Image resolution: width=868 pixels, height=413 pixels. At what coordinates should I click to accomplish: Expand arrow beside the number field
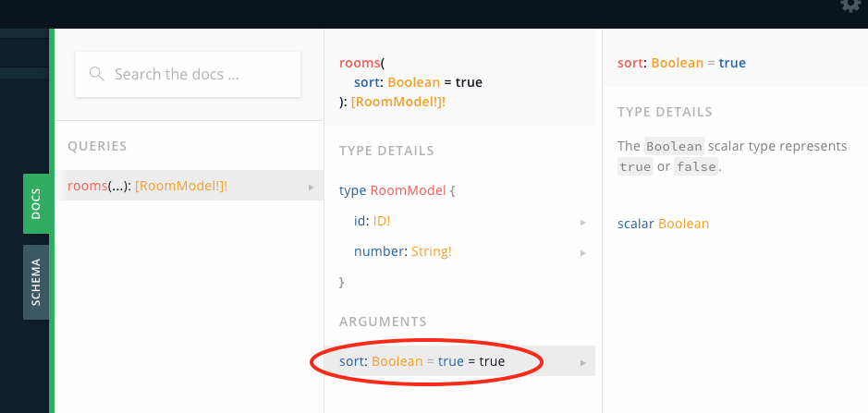click(583, 253)
